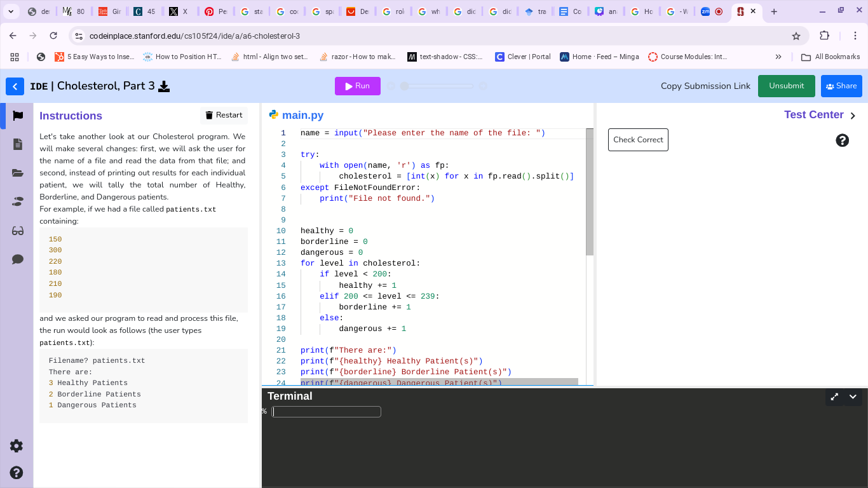Open the 'How to Position HT...' bookmark
This screenshot has height=488, width=868.
point(182,57)
